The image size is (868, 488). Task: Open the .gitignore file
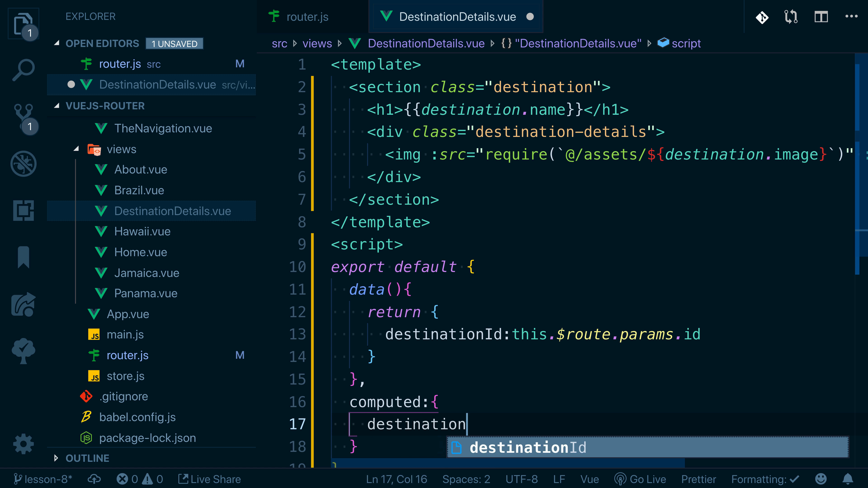pos(151,396)
